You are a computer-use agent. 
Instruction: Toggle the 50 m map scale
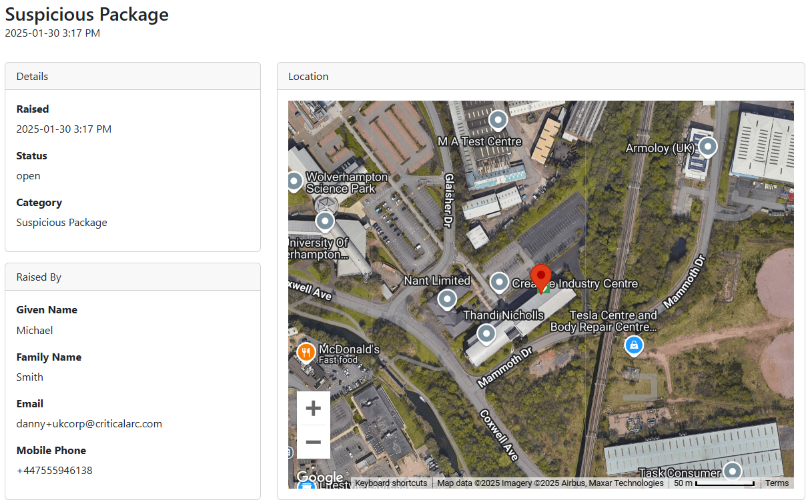pyautogui.click(x=714, y=483)
